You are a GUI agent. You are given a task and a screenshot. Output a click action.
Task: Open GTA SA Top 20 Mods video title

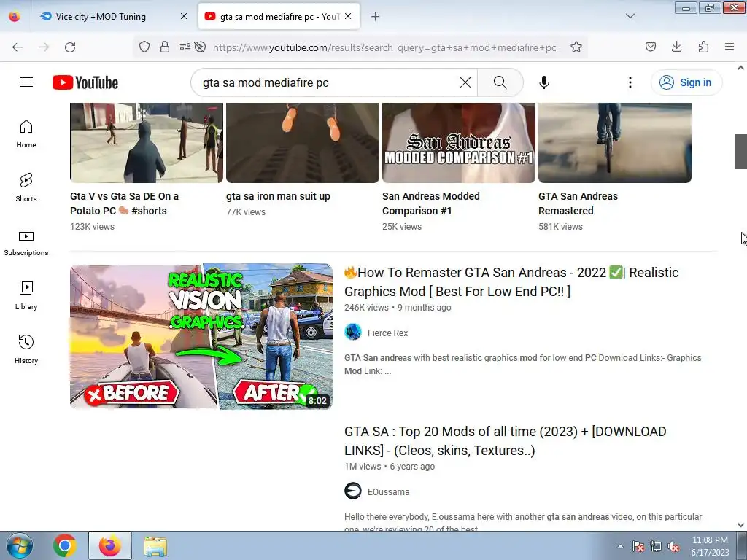click(505, 440)
